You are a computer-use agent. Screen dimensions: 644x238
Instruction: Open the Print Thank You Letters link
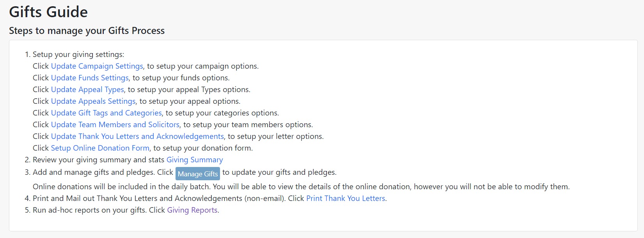(346, 199)
